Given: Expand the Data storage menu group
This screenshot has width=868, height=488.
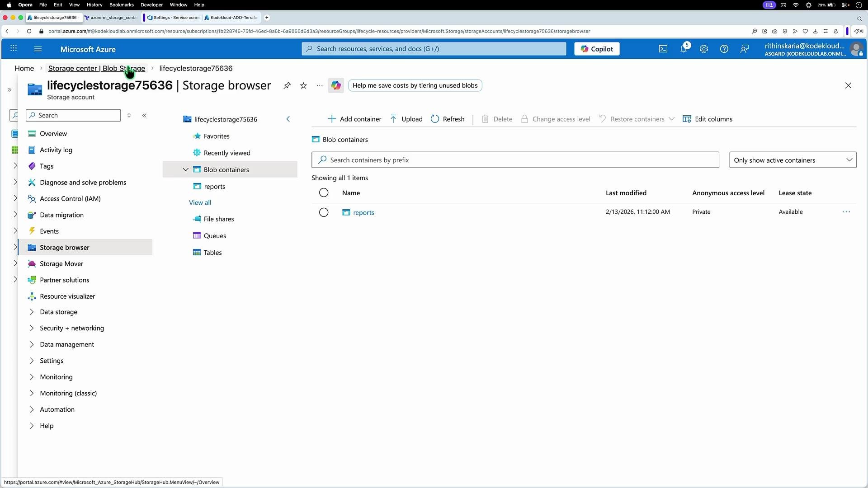Looking at the screenshot, I should (59, 312).
